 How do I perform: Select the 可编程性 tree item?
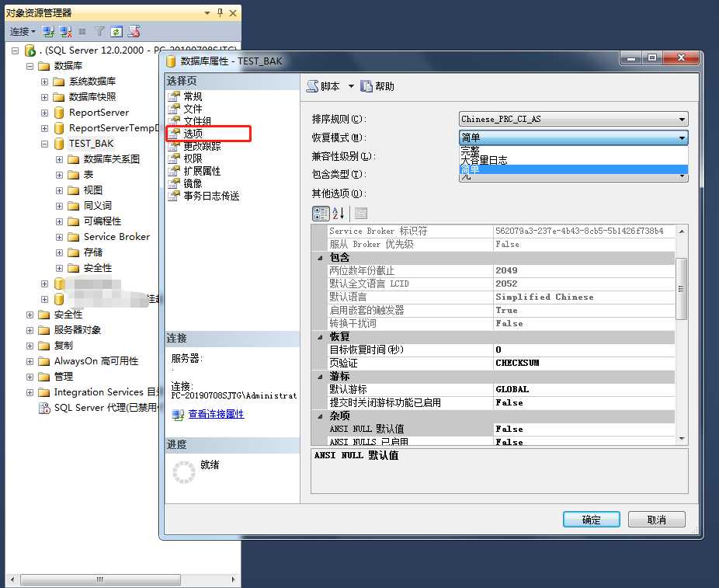(102, 221)
